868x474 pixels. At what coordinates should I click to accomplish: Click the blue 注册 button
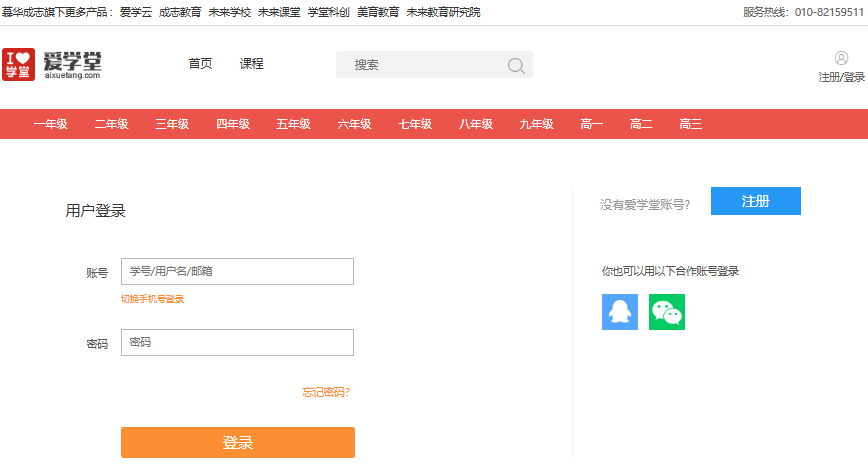coord(756,201)
